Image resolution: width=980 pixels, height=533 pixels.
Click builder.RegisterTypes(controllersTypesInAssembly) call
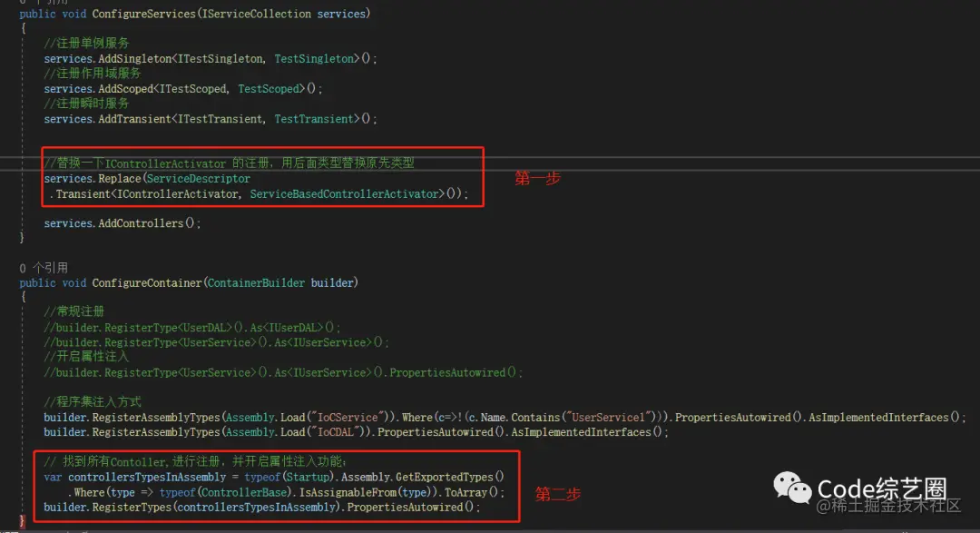(x=192, y=508)
